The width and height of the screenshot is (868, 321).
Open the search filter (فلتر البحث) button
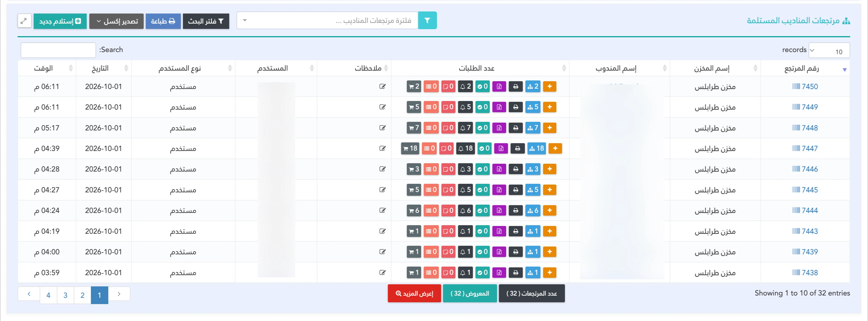[x=206, y=21]
